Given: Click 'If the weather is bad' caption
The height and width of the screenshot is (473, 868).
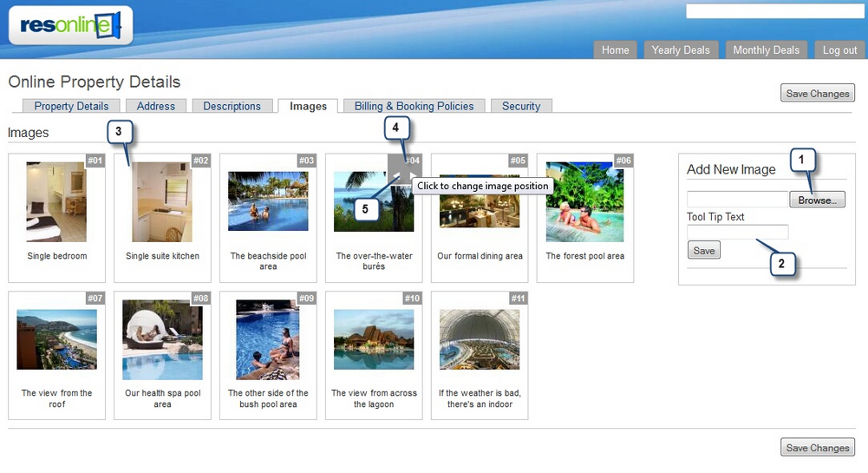Looking at the screenshot, I should (480, 398).
